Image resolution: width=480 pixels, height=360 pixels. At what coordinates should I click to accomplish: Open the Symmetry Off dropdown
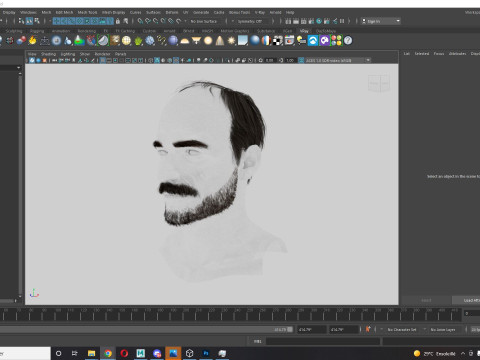tap(250, 21)
